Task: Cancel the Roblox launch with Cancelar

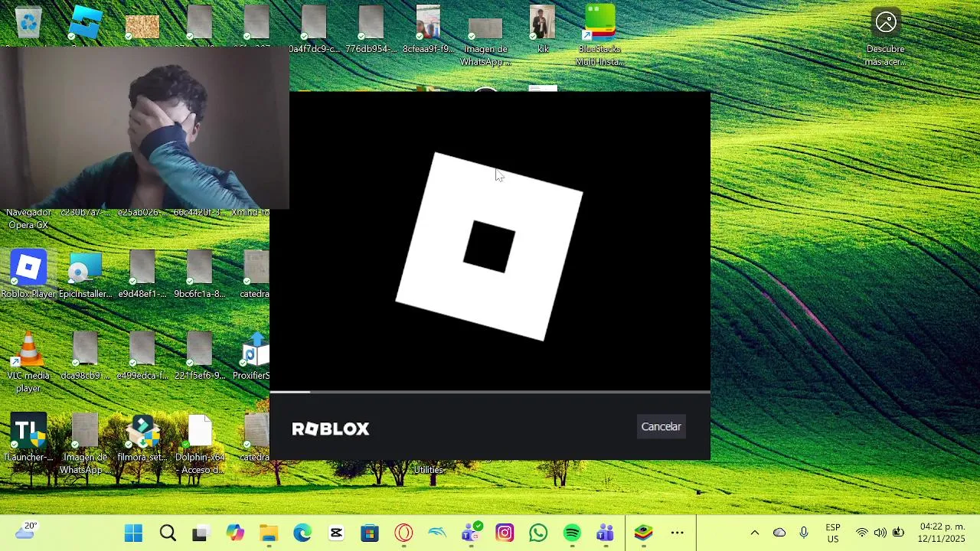Action: click(x=661, y=427)
